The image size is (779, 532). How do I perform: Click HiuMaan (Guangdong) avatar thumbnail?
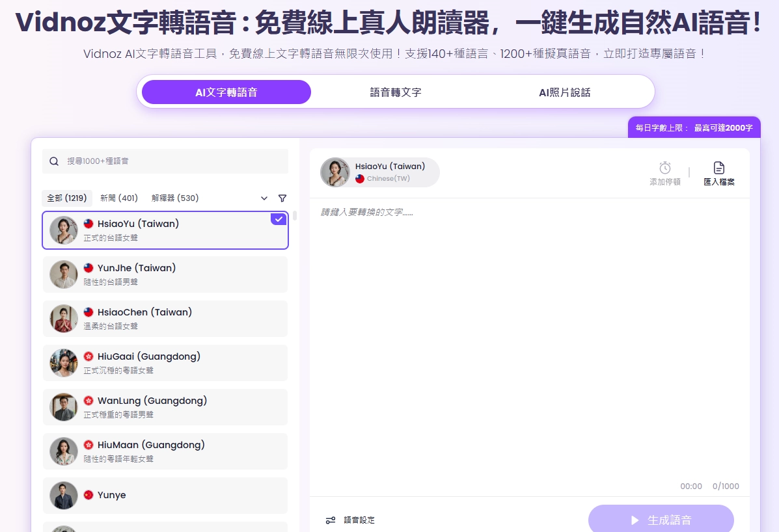click(64, 451)
